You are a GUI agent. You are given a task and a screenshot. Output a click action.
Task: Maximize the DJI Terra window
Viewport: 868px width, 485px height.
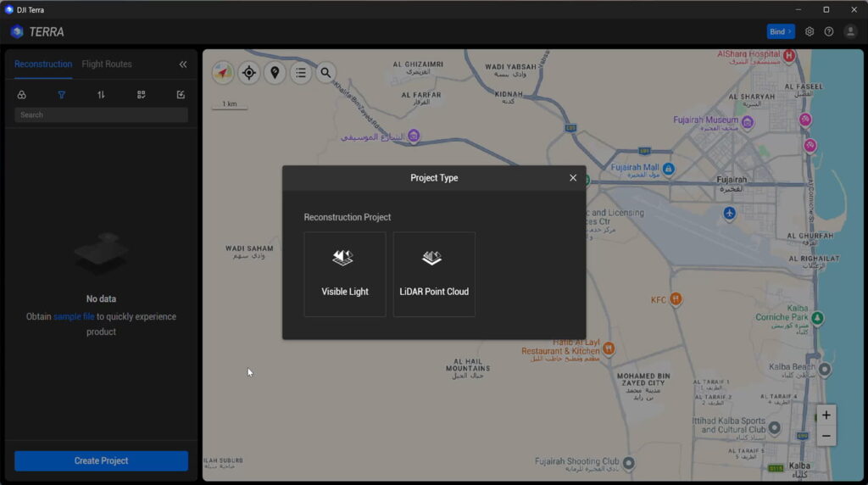[826, 9]
